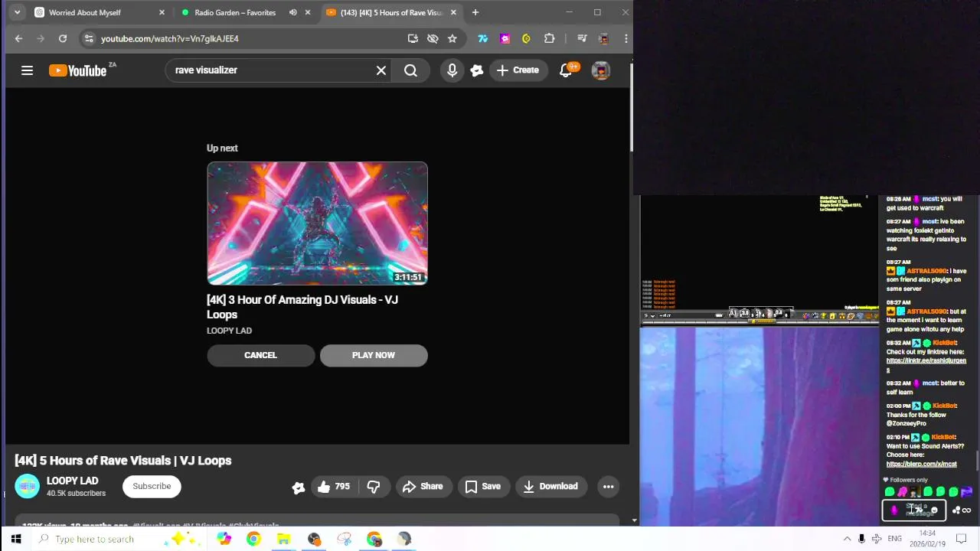Screen dimensions: 980x551
Task: Like the video with 795 likes
Action: [334, 486]
